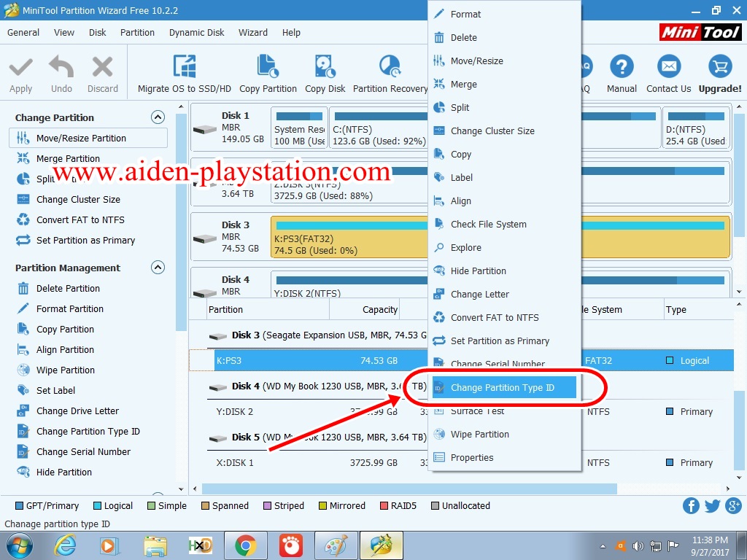
Task: Click the taskbar volume speaker icon
Action: (638, 546)
